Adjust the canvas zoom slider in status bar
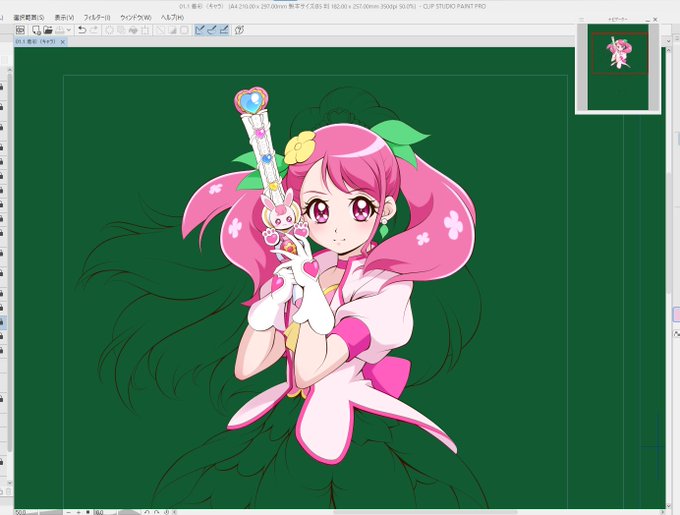This screenshot has height=515, width=680. coord(45,512)
